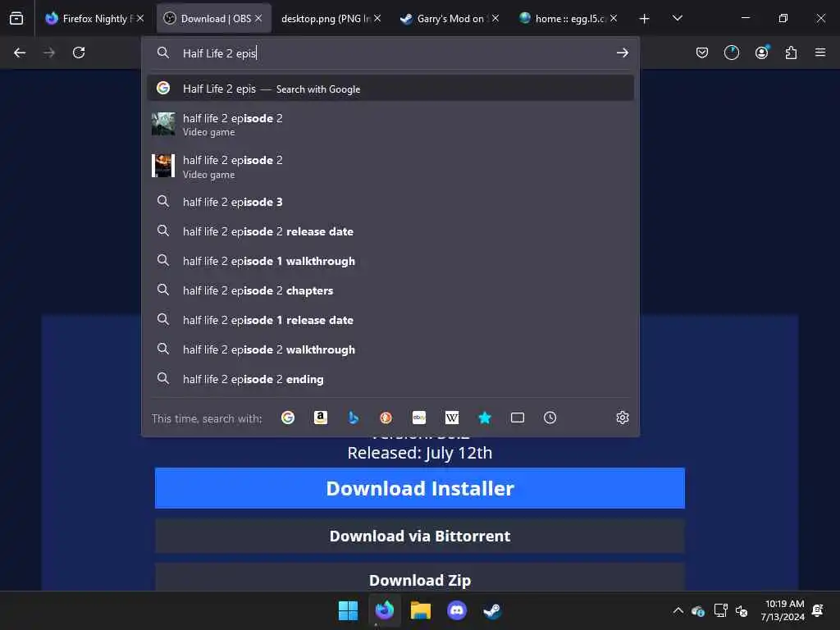Click the Download Zip button
Image resolution: width=840 pixels, height=630 pixels.
[419, 578]
